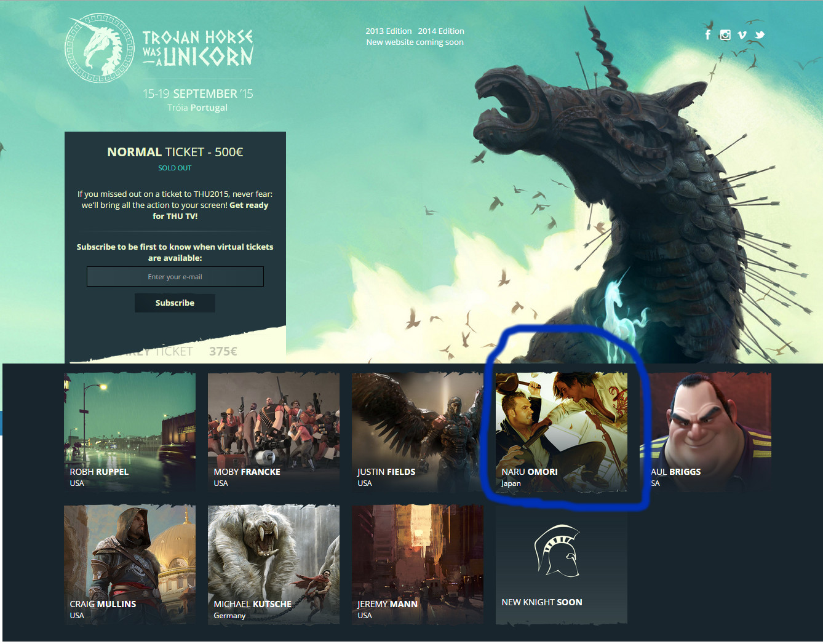This screenshot has height=644, width=823.
Task: Click the 15-19 SEPTEMBER '15 date text
Action: coord(198,93)
